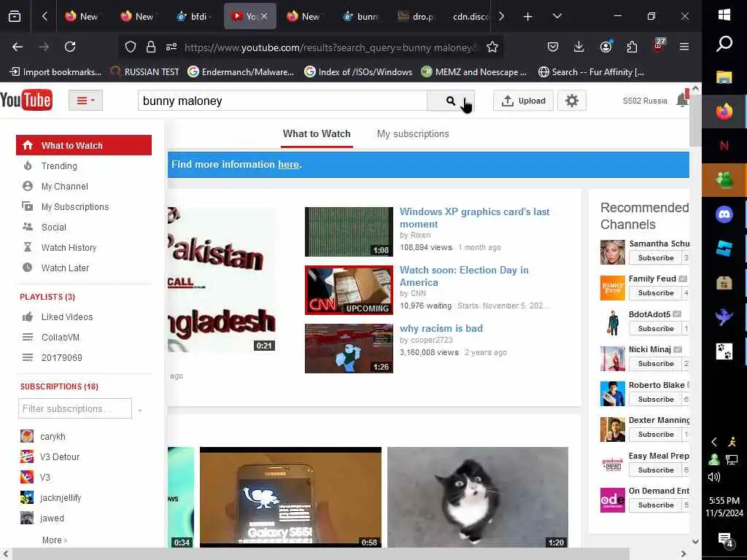Open the notifications bell
The width and height of the screenshot is (747, 560).
pos(682,99)
